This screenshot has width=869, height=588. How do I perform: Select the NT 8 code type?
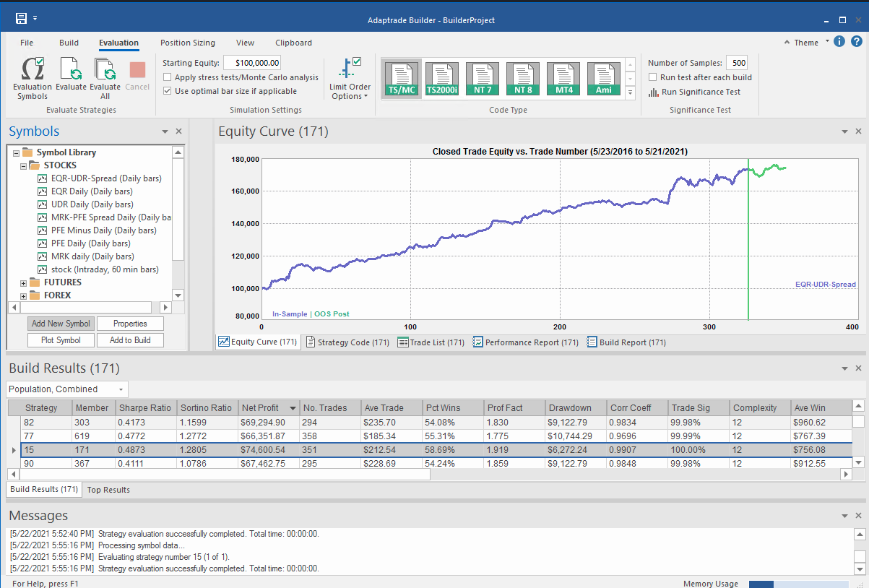[x=523, y=79]
